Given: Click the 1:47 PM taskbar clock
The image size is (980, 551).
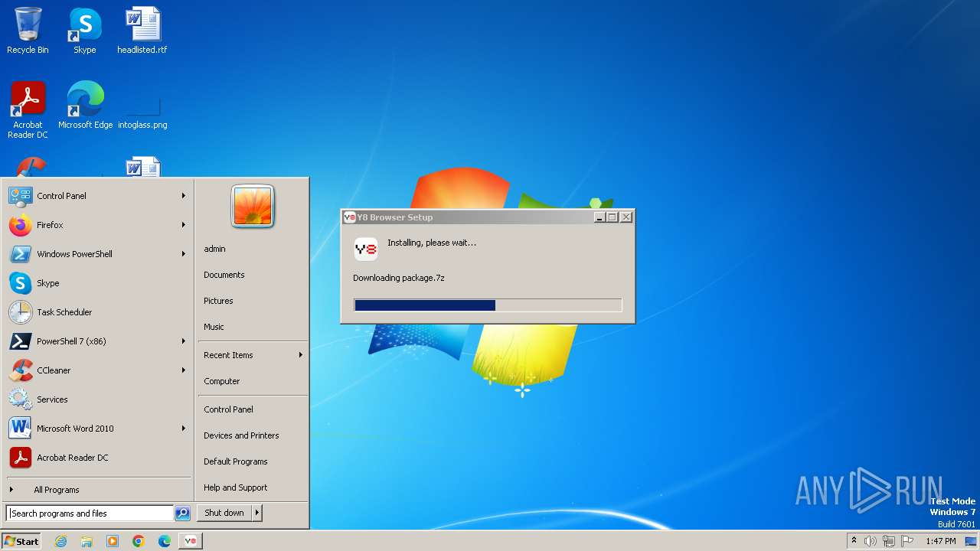Looking at the screenshot, I should click(x=940, y=541).
